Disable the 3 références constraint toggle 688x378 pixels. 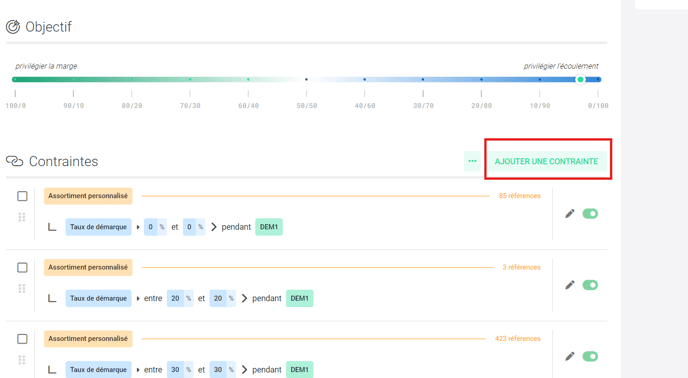[x=590, y=285]
